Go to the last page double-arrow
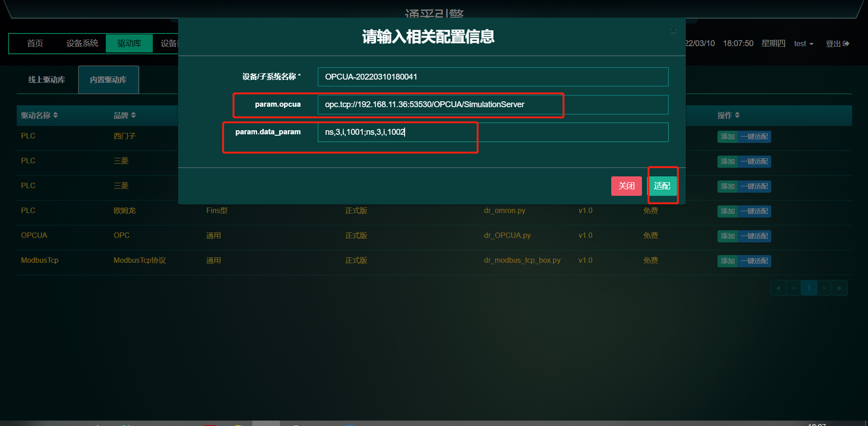Image resolution: width=868 pixels, height=426 pixels. (x=839, y=288)
